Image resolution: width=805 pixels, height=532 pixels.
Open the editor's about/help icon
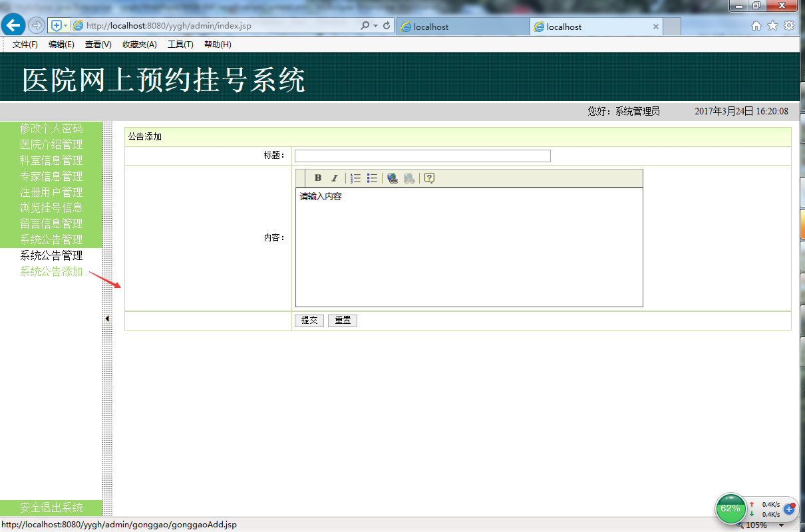[x=429, y=178]
